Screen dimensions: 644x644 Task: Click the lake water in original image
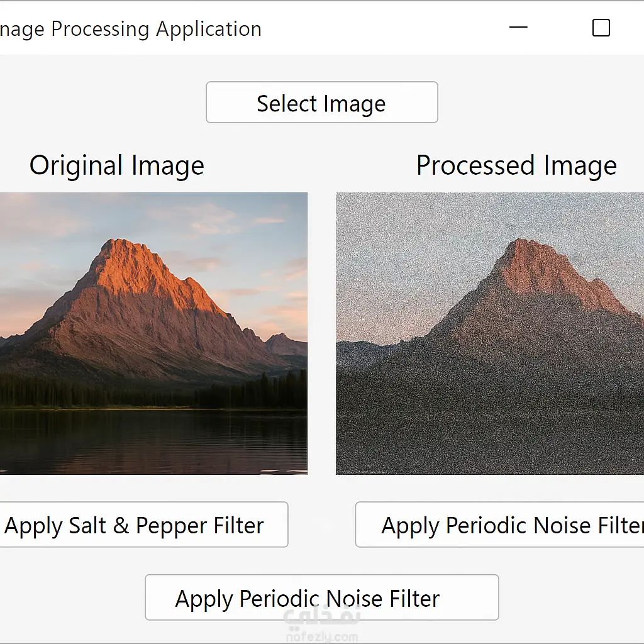point(151,440)
